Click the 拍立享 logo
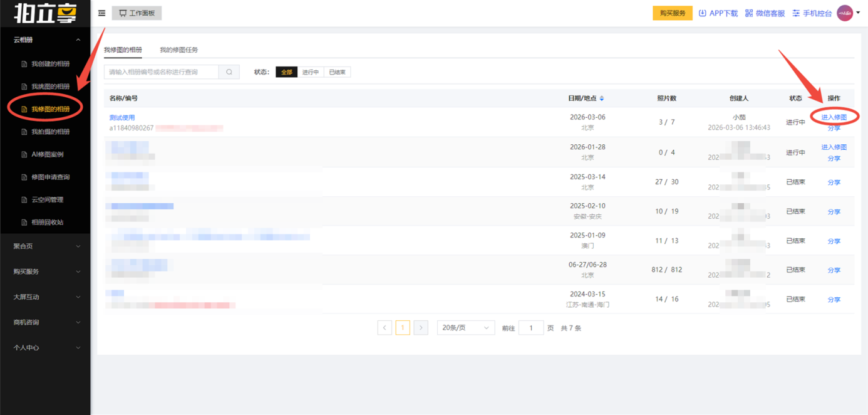The height and width of the screenshot is (415, 868). click(x=45, y=13)
